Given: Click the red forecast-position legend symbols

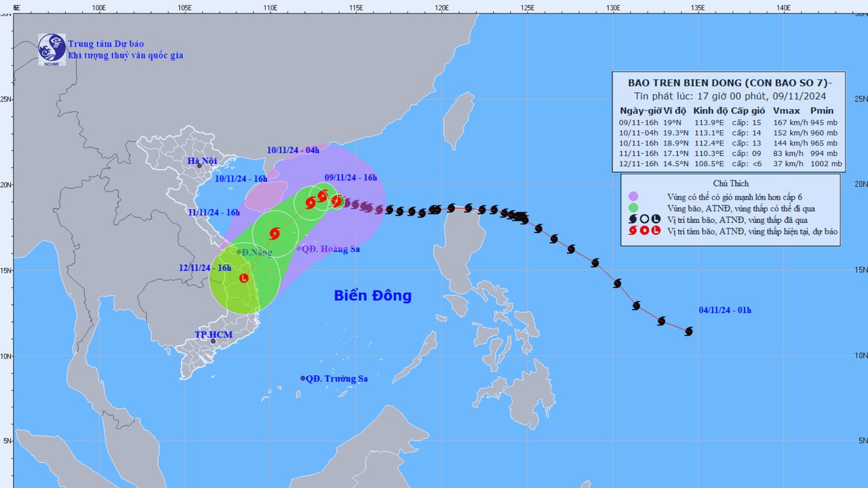Looking at the screenshot, I should tap(644, 230).
